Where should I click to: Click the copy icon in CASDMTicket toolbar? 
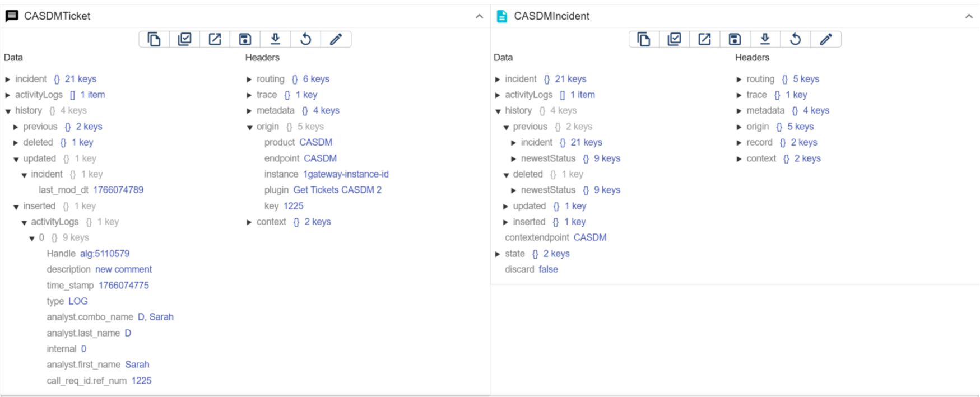point(154,39)
